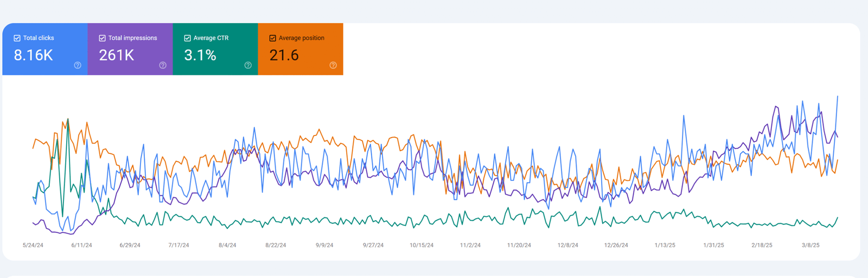Show help for Average position metric

click(x=333, y=65)
